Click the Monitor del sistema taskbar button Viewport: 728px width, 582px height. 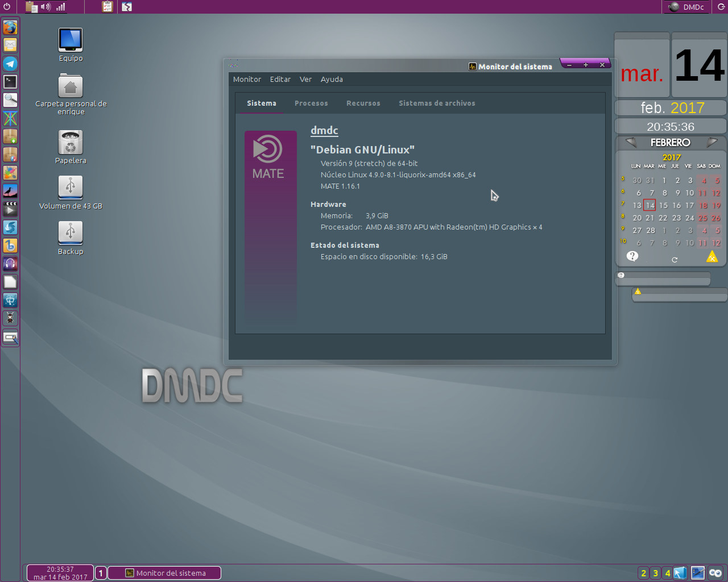[164, 573]
